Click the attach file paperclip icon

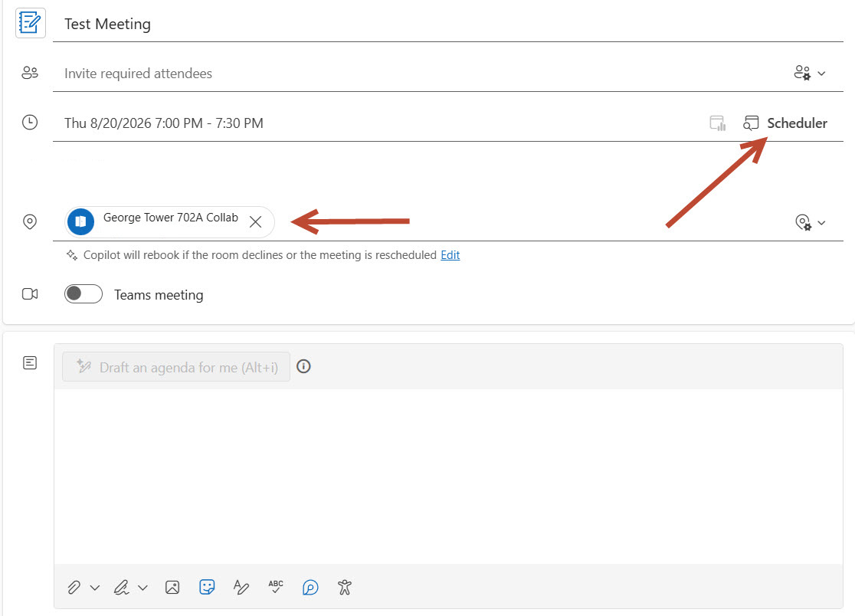click(x=74, y=587)
